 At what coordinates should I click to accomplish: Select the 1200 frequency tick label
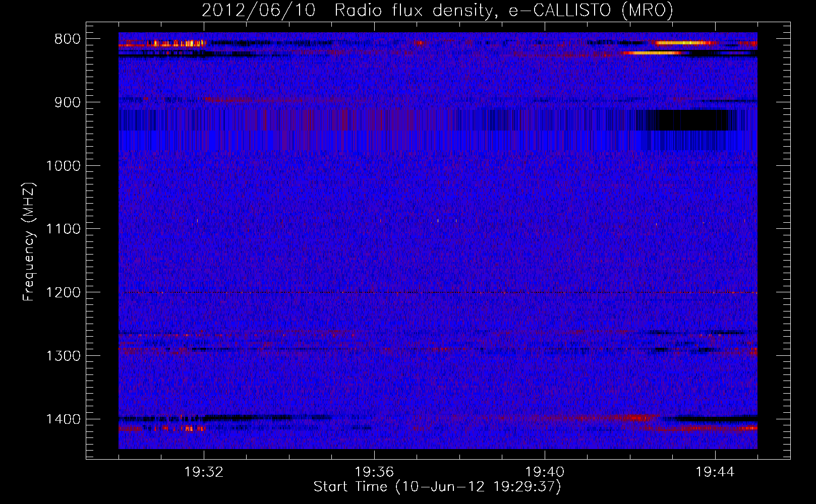pos(63,293)
